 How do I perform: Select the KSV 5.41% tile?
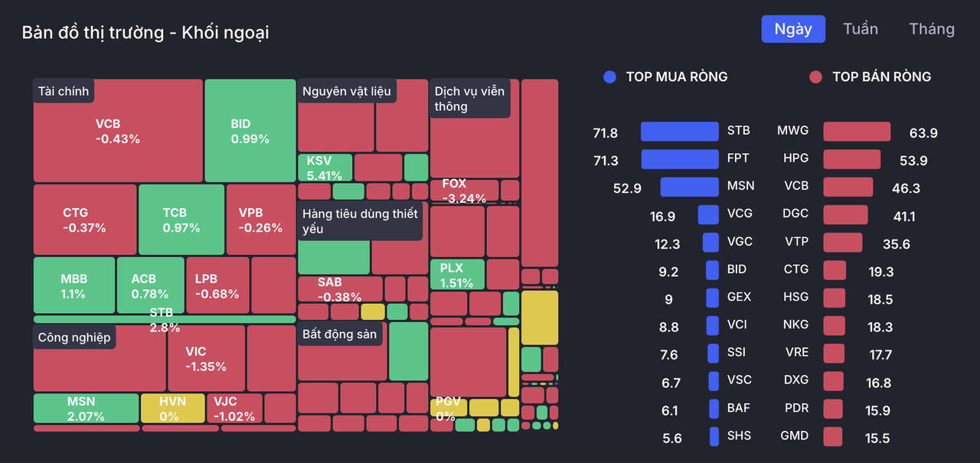[325, 168]
